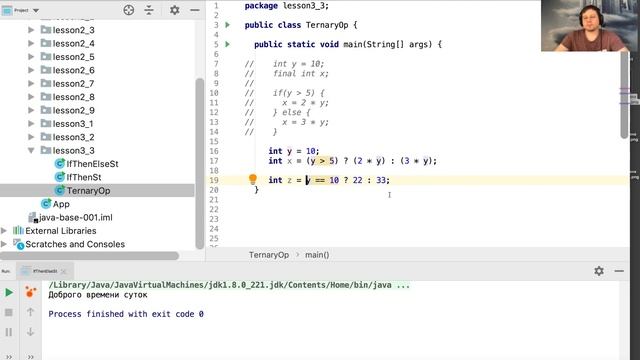This screenshot has height=360, width=640.
Task: Run main via gutter arrow at line 5
Action: (228, 44)
